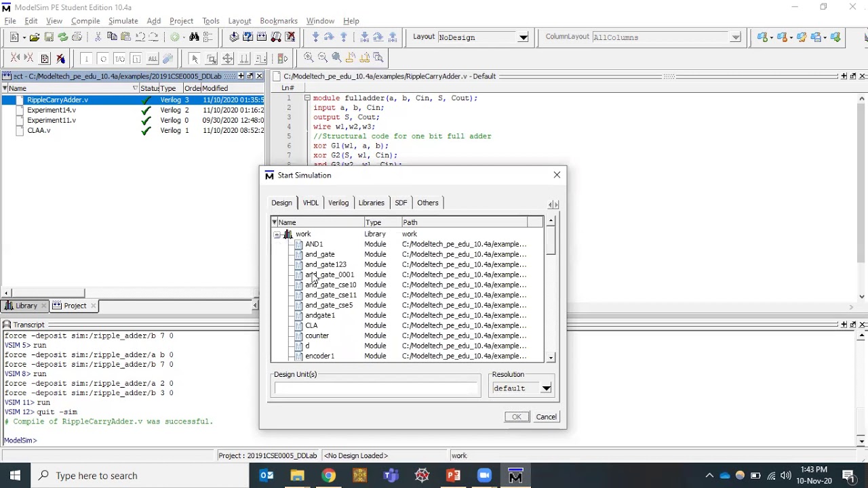Open the Bookmarks menu
Image resolution: width=868 pixels, height=488 pixels.
279,21
